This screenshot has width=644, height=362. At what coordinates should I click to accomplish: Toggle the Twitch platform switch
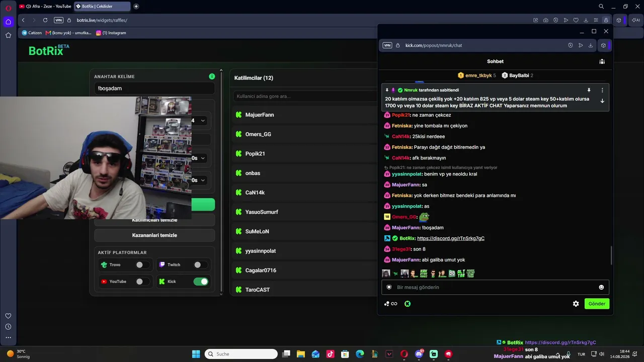pos(200,264)
